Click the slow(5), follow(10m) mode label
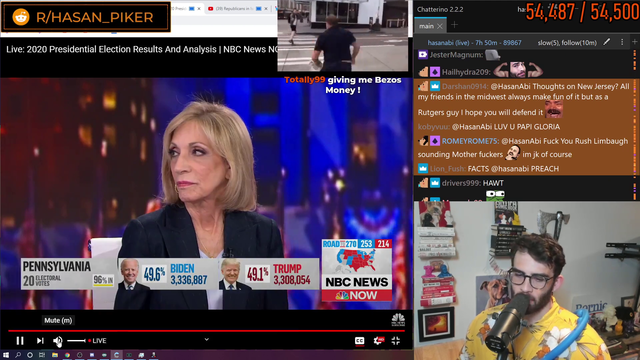This screenshot has width=640, height=360. coord(567,42)
